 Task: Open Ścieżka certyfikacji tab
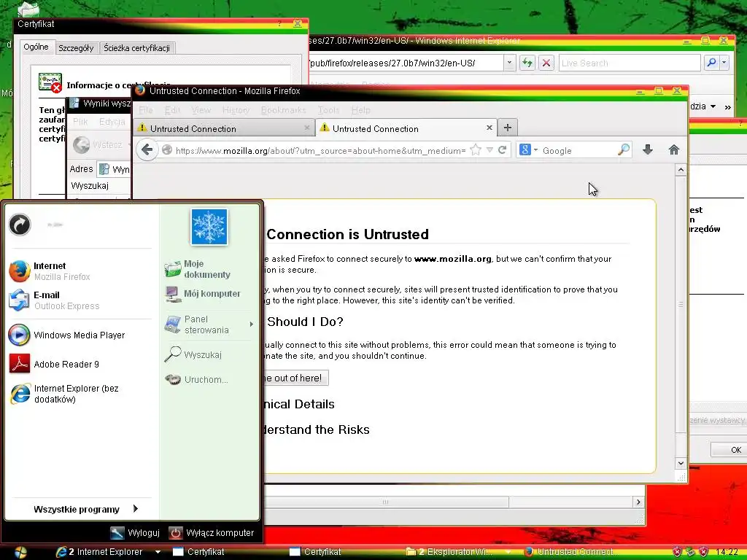[x=136, y=47]
